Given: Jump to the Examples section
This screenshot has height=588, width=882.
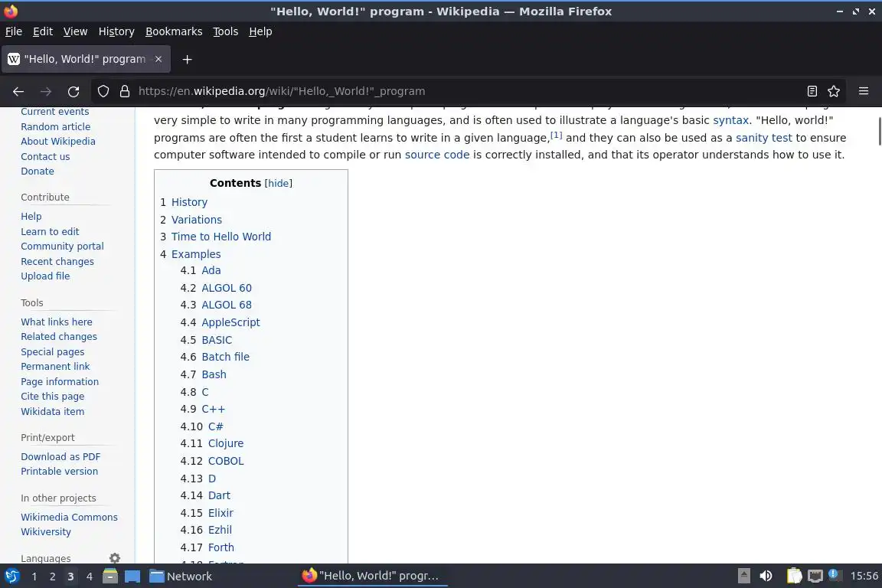Looking at the screenshot, I should (x=196, y=253).
